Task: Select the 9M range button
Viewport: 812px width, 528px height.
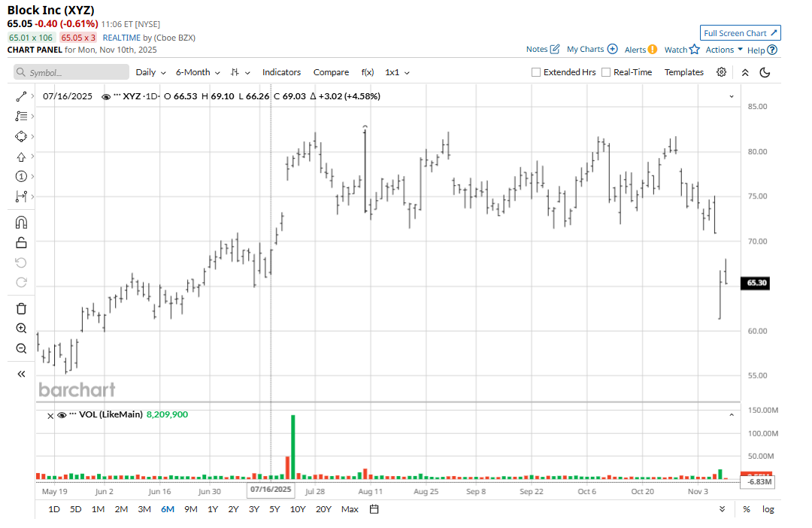Action: 191,509
